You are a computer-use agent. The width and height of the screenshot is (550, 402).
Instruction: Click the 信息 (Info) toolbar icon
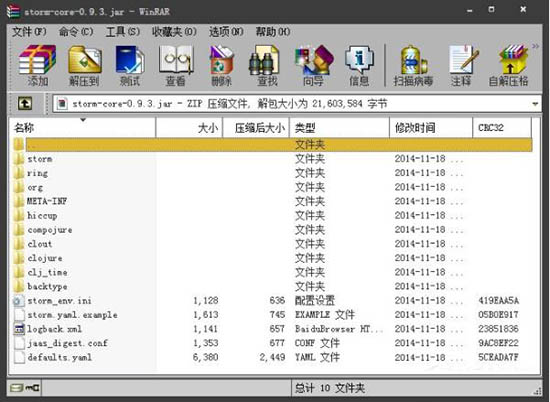point(359,66)
